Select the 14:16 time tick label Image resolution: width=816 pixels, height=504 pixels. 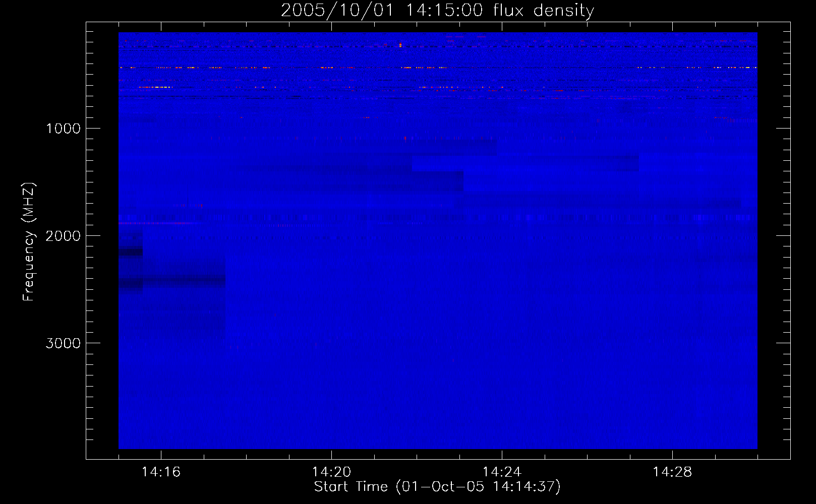161,472
